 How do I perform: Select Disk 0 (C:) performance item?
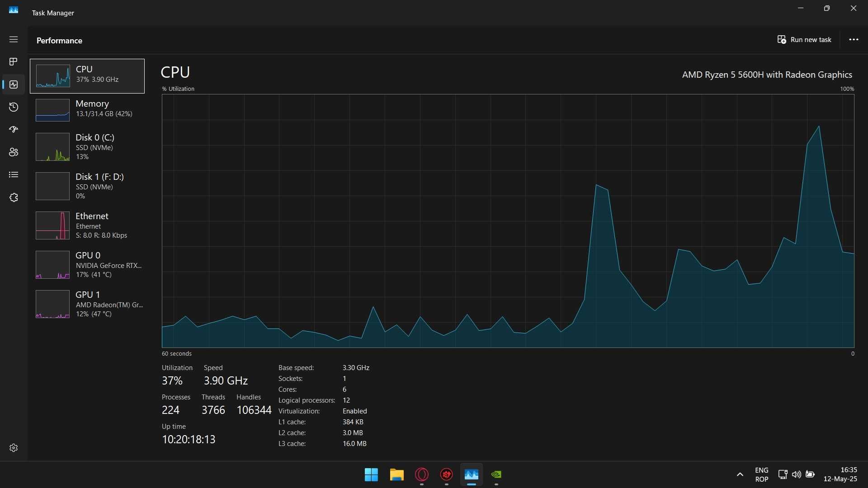[87, 147]
